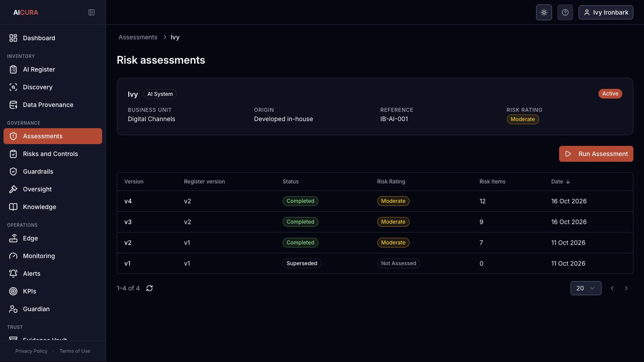644x362 pixels.
Task: Click the Monitoring gauge icon
Action: click(13, 256)
